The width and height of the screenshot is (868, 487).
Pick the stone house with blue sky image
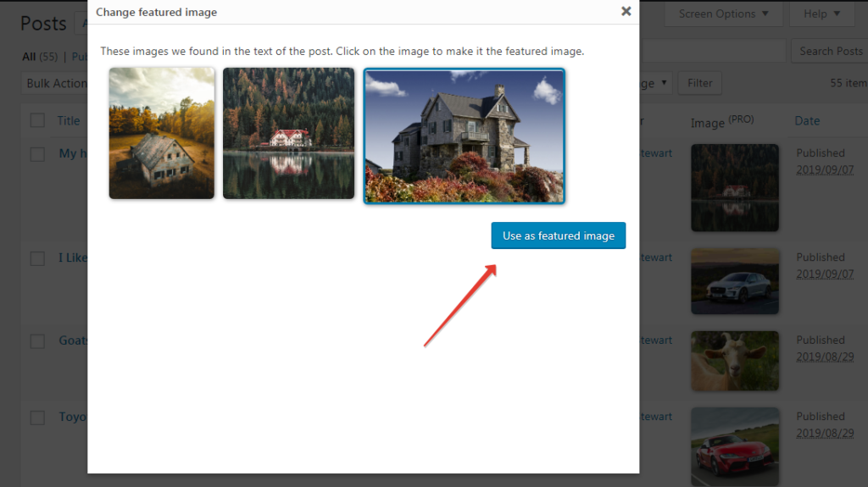(x=464, y=136)
